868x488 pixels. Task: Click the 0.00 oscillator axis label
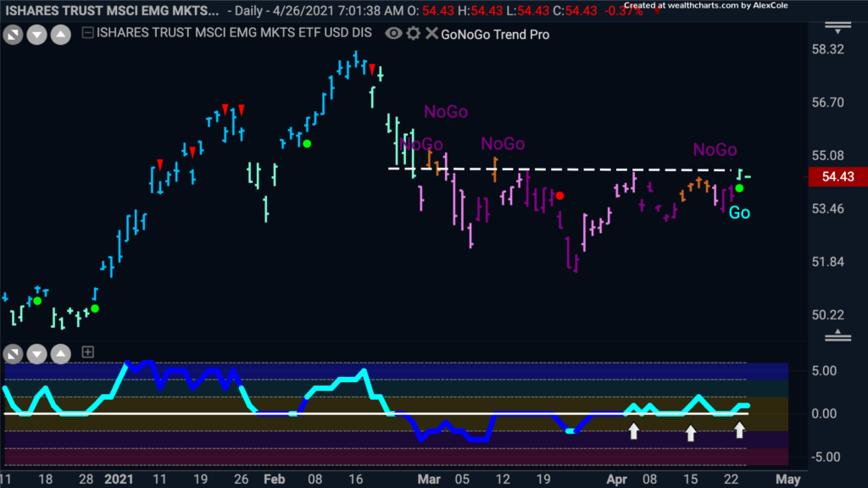click(x=824, y=413)
